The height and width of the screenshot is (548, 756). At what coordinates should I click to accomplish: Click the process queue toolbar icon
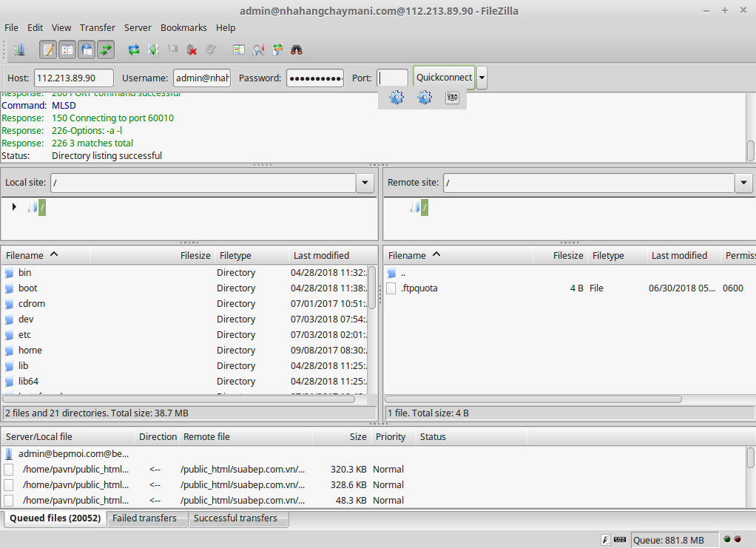(x=153, y=50)
